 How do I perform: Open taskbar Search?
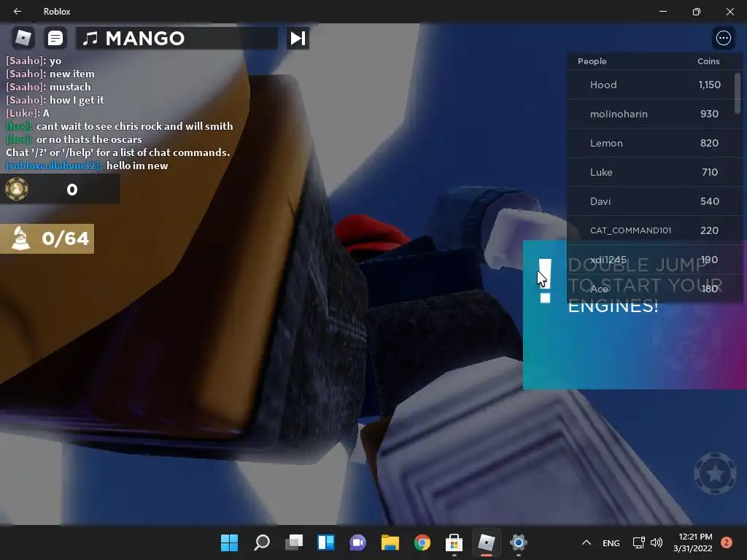pyautogui.click(x=262, y=542)
